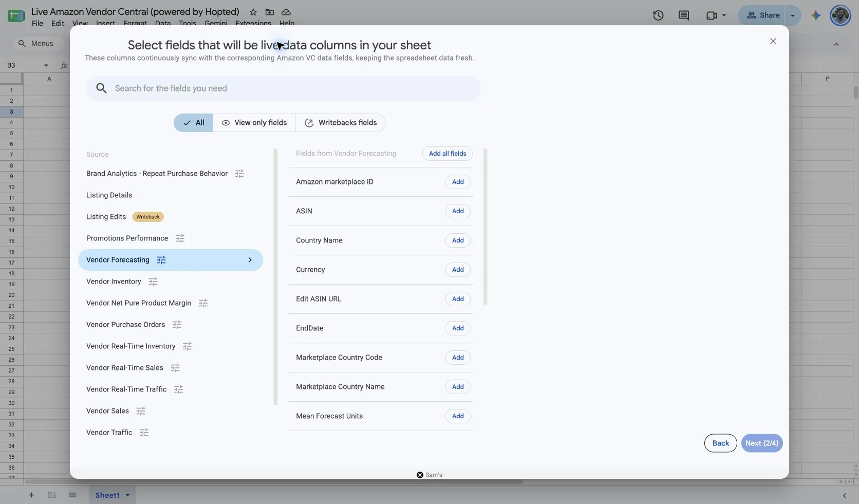Add the ASIN field
859x504 pixels.
point(458,211)
